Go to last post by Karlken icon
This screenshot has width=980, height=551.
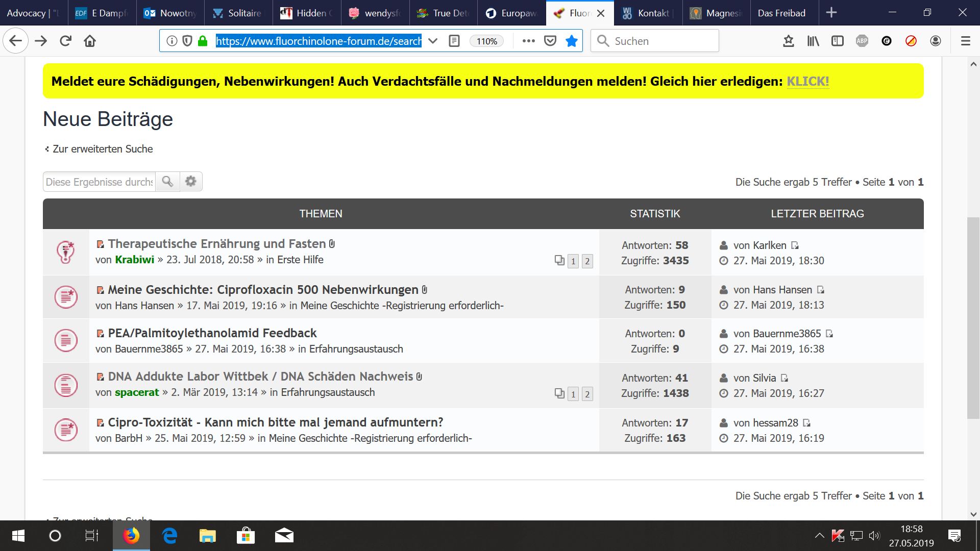(795, 245)
